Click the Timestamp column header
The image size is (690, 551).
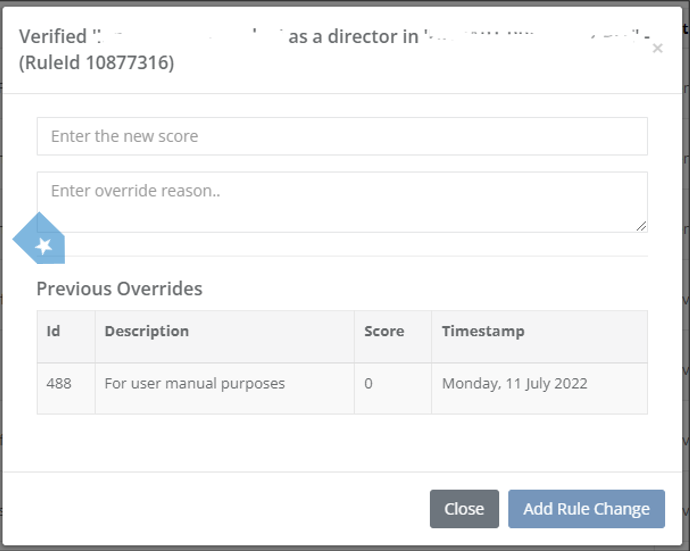pos(483,331)
